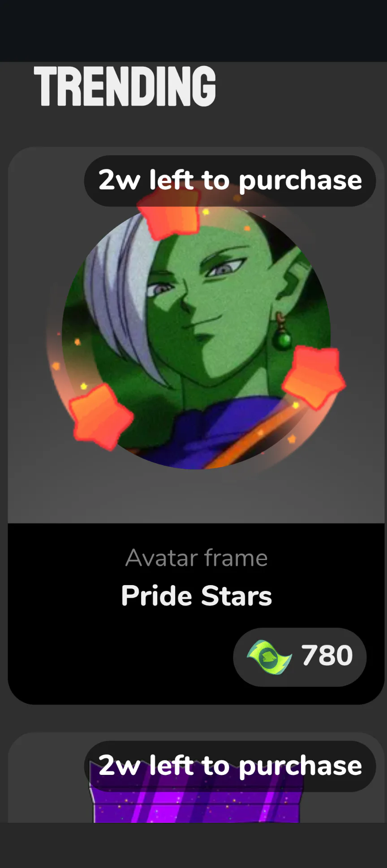Open the Pride Stars item title
This screenshot has height=868, width=387.
coord(196,596)
